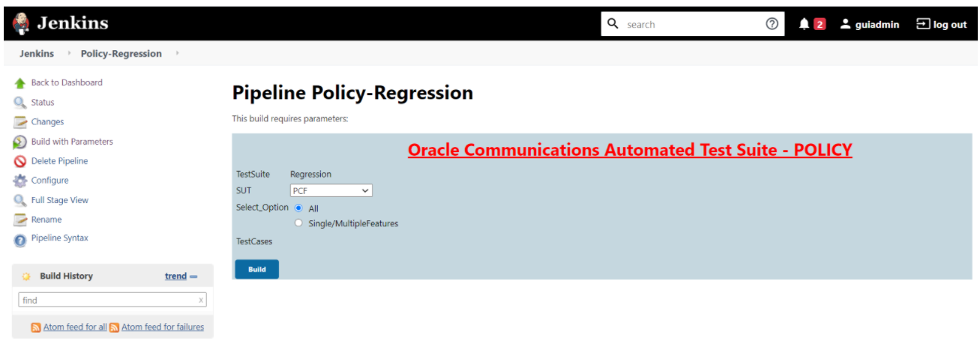The height and width of the screenshot is (341, 980).
Task: Collapse build history with the trend dash icon
Action: [193, 277]
